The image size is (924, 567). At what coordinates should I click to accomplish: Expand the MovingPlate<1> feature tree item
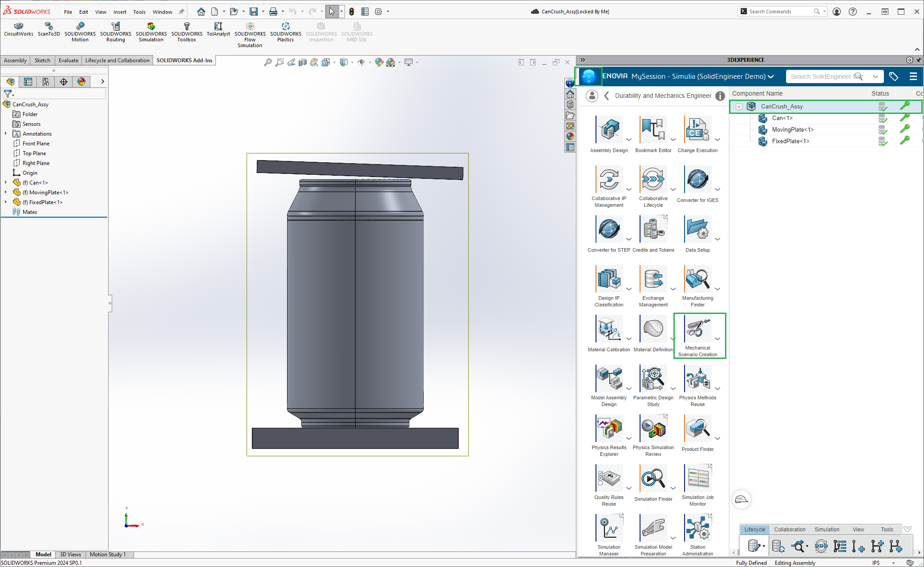pyautogui.click(x=6, y=193)
